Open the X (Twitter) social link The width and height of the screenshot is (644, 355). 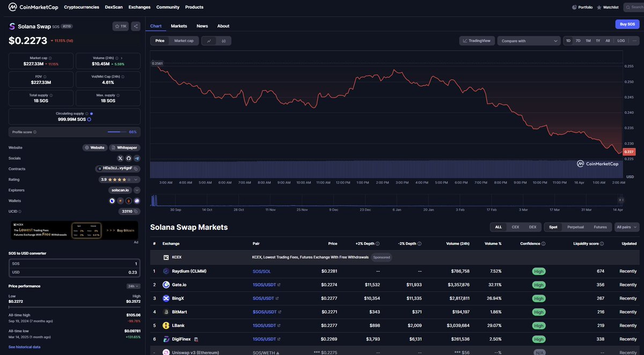(120, 158)
